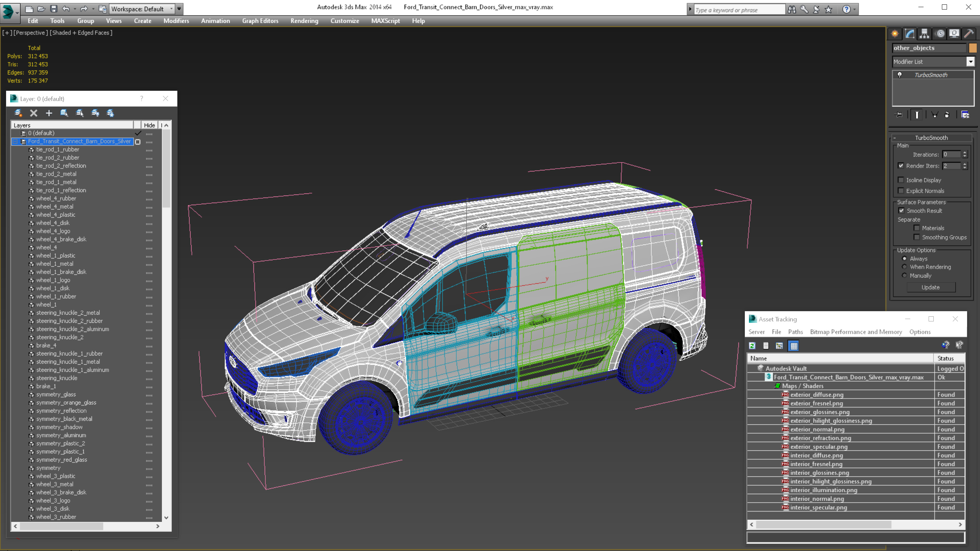Viewport: 980px width, 551px height.
Task: Select the Always update option
Action: tap(905, 258)
